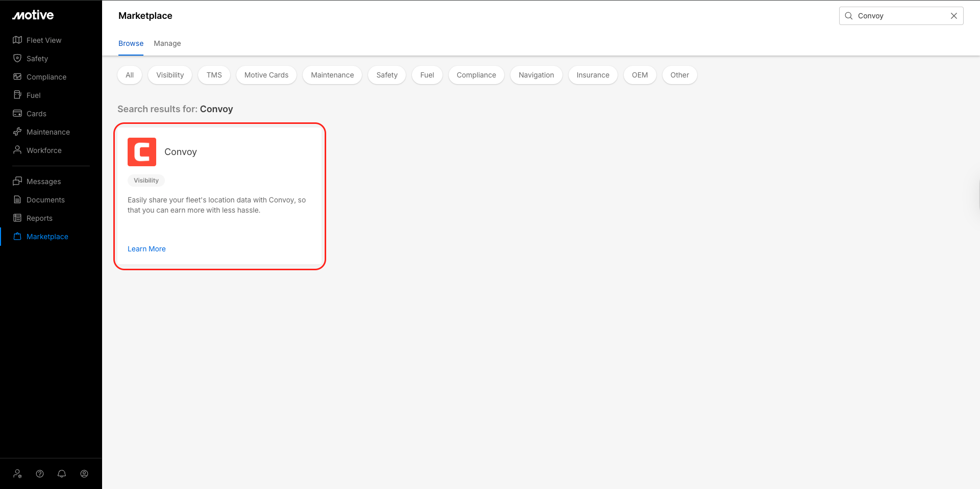Open admin user settings icon
This screenshot has width=980, height=489.
(18, 474)
